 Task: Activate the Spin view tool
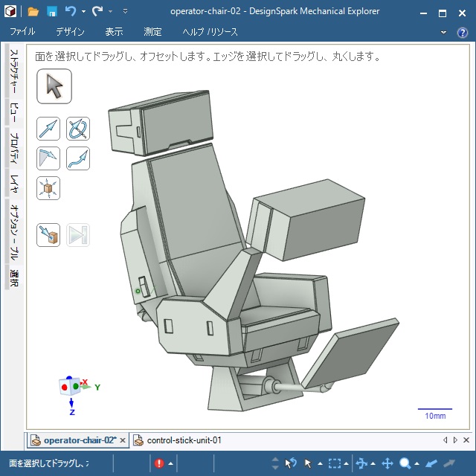361,463
